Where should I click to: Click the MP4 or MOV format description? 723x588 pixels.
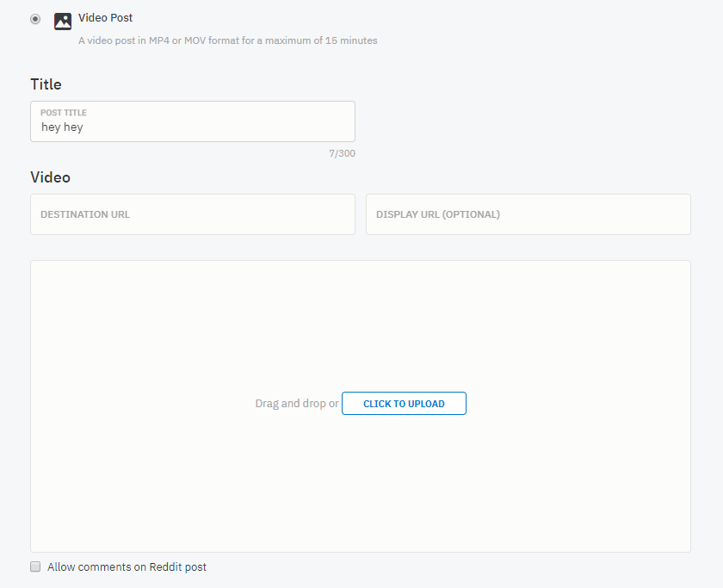pos(228,40)
